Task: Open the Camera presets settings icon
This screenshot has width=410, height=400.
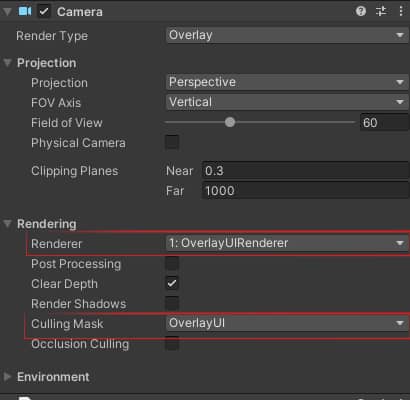Action: [381, 11]
